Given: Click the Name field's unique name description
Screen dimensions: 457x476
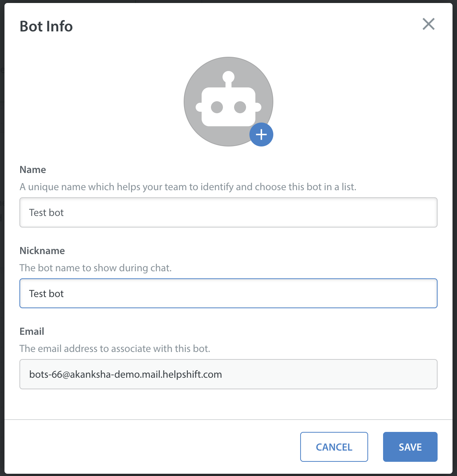Looking at the screenshot, I should tap(188, 187).
